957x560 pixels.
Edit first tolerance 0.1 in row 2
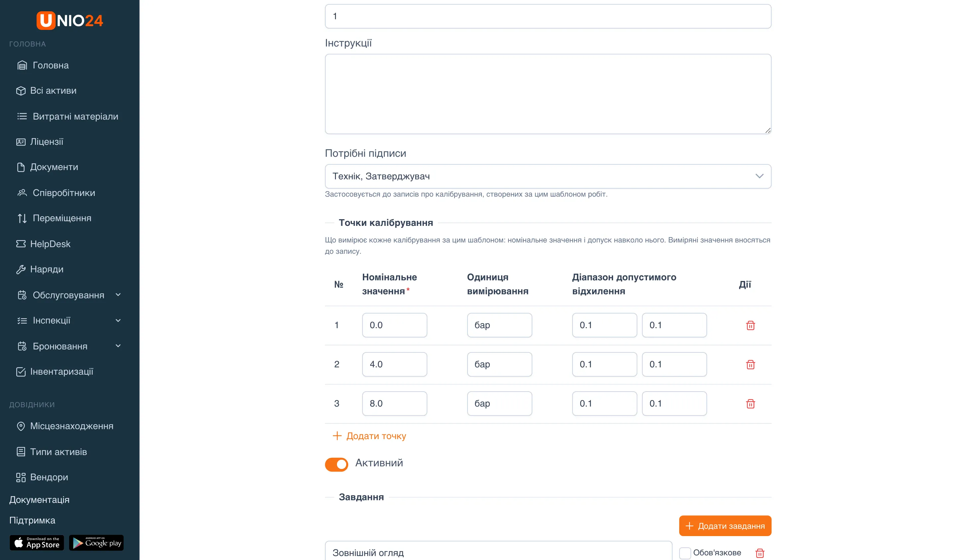(604, 364)
